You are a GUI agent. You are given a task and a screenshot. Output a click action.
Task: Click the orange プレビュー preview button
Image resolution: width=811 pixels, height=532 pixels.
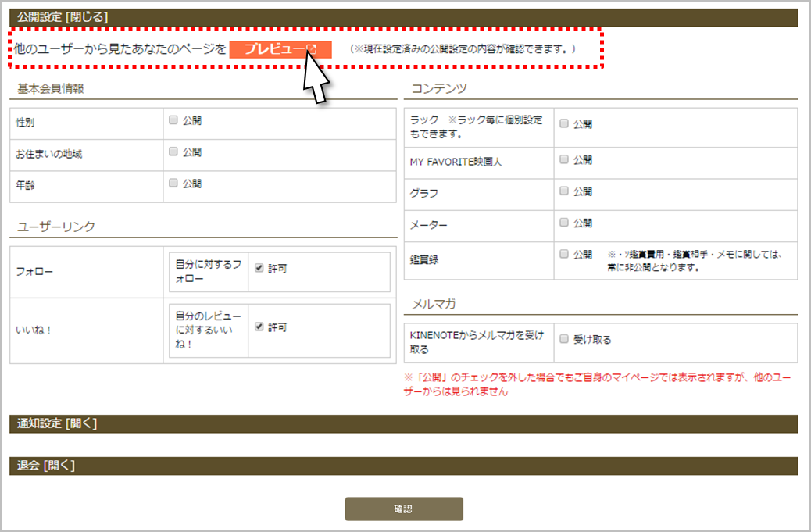[x=273, y=49]
